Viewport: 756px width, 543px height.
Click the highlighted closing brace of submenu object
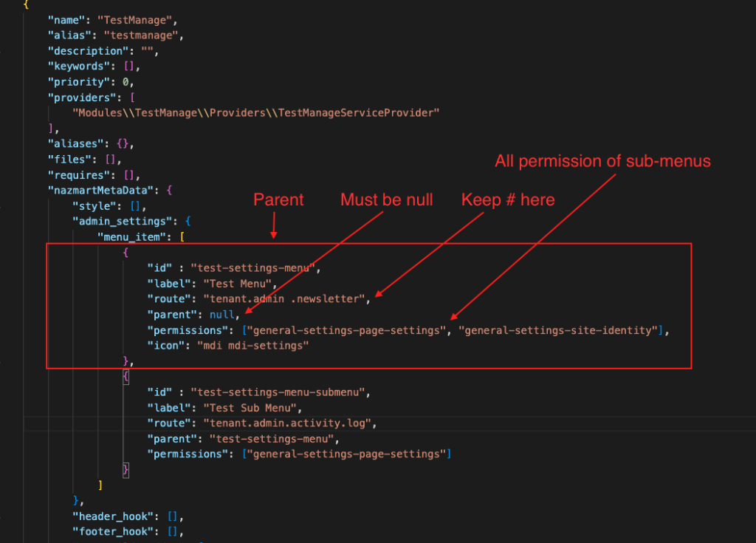(x=126, y=470)
